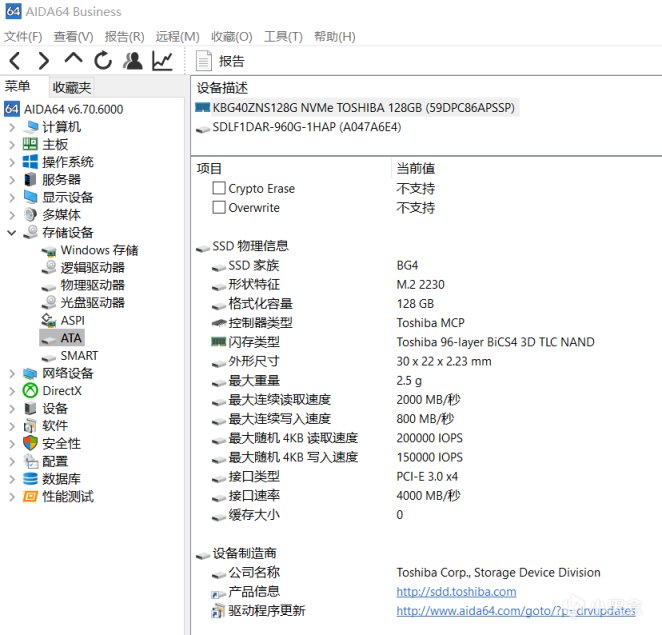Toggle the Crypto Erase checkbox
Viewport: 662px width, 635px height.
coord(219,188)
